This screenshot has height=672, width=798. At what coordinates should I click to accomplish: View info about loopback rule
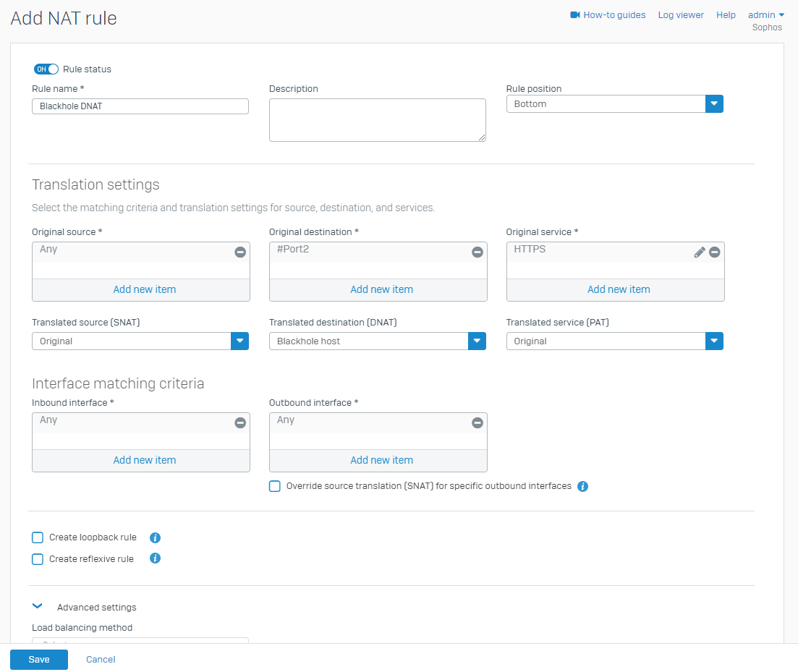pyautogui.click(x=155, y=537)
